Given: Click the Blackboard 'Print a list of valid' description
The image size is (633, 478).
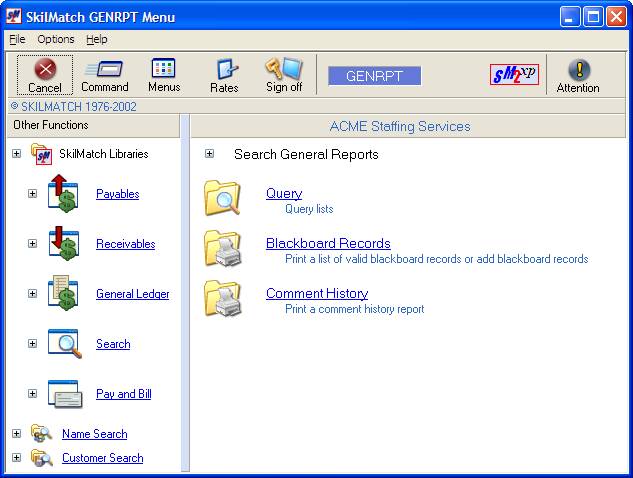Looking at the screenshot, I should 436,259.
